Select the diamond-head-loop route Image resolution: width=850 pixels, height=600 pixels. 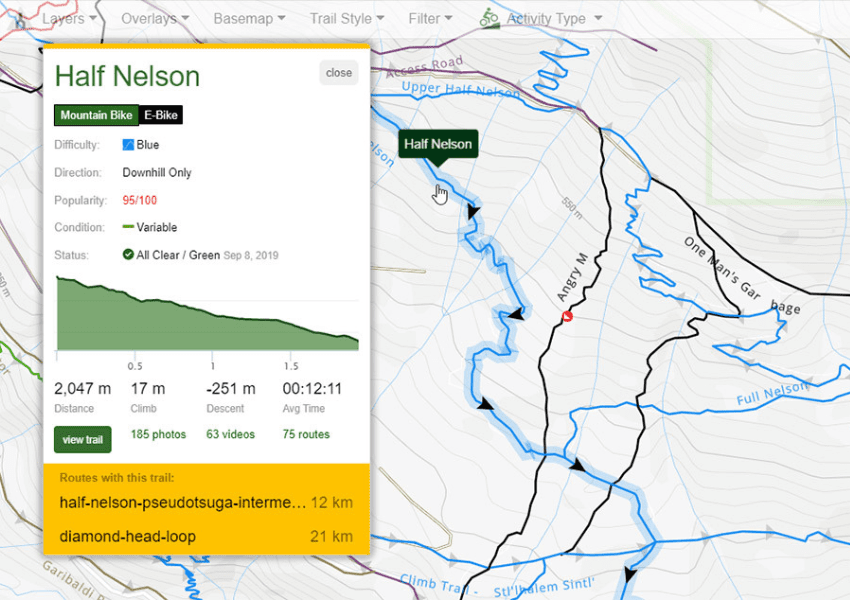click(127, 536)
